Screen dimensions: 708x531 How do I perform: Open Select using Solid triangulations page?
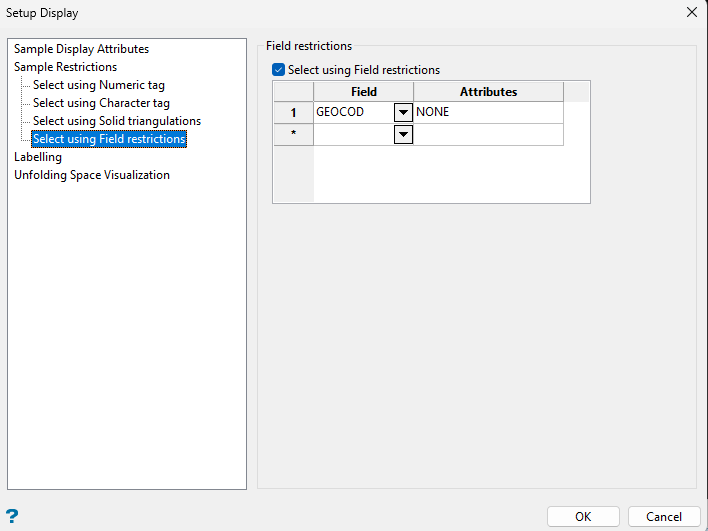pyautogui.click(x=117, y=121)
